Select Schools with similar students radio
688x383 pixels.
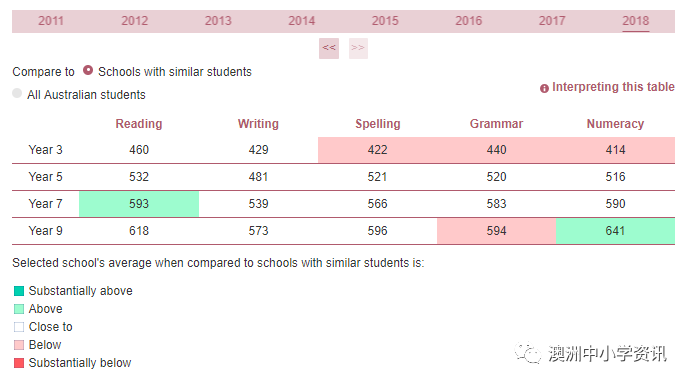pyautogui.click(x=88, y=70)
